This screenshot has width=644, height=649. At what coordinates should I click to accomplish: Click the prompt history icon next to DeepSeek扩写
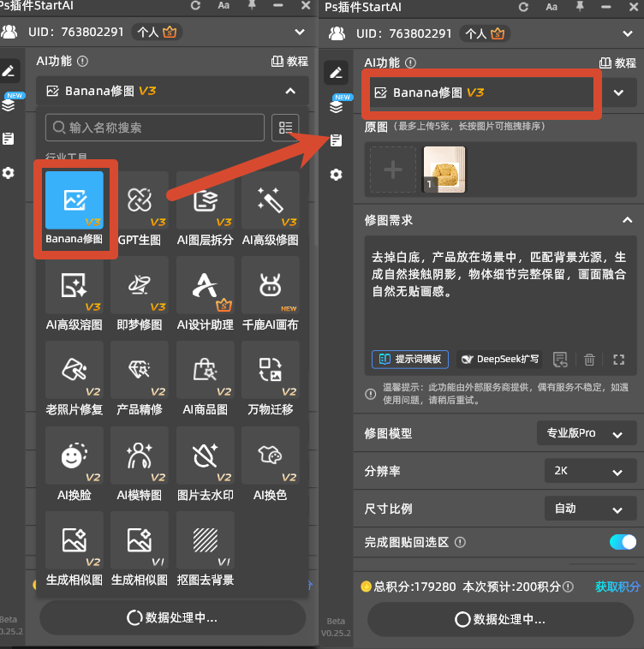point(560,360)
